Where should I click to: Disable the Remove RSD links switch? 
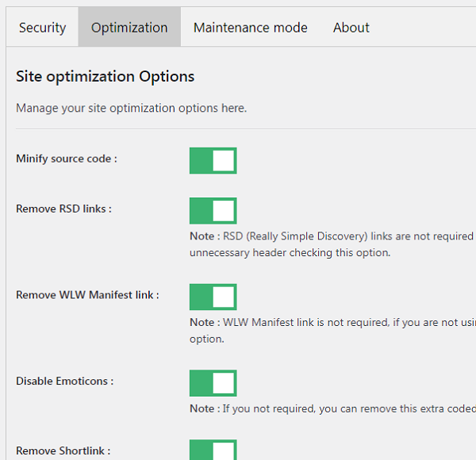[x=213, y=211]
